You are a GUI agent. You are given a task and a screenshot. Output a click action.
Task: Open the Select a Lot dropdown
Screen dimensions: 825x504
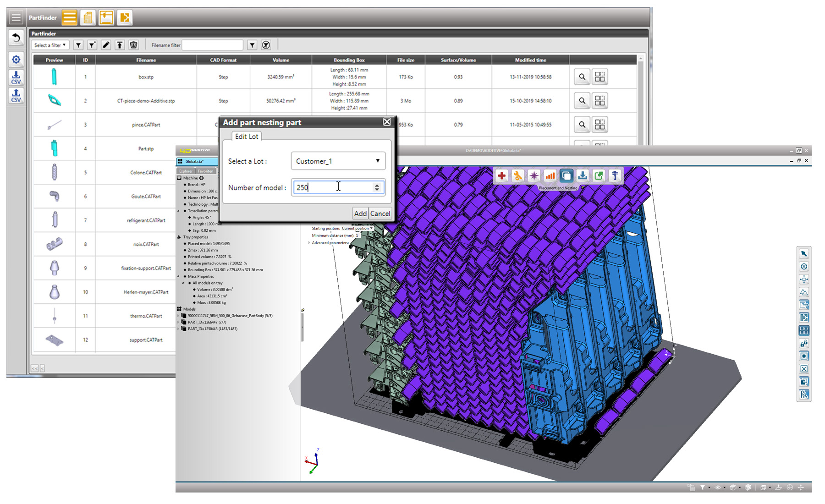(x=338, y=161)
